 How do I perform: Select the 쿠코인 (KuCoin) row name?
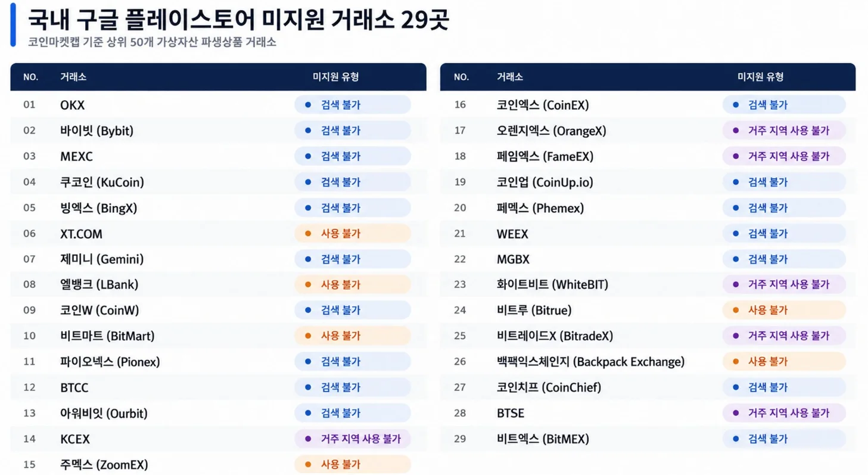102,182
